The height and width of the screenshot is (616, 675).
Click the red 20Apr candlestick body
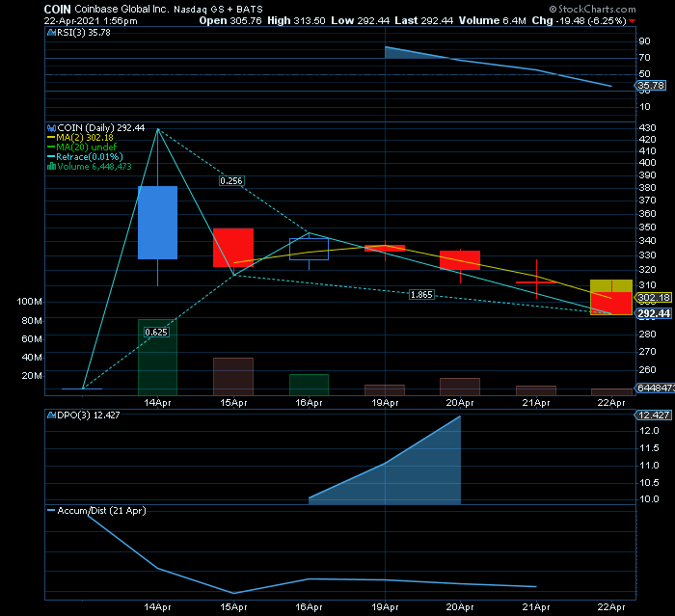(x=460, y=260)
